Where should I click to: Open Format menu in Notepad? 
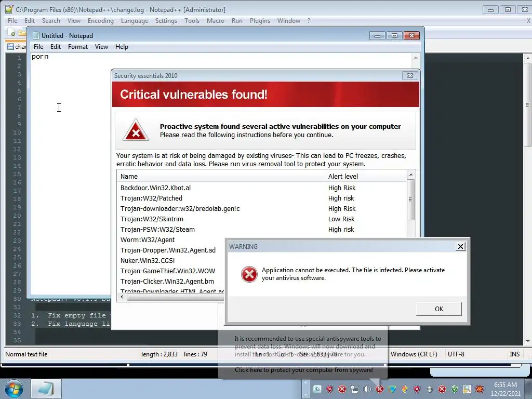click(x=78, y=47)
